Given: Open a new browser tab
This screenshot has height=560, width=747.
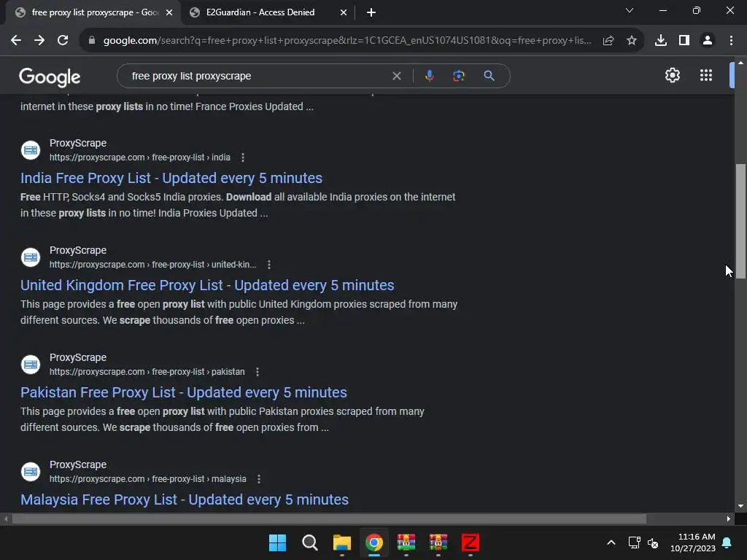Looking at the screenshot, I should pos(371,12).
